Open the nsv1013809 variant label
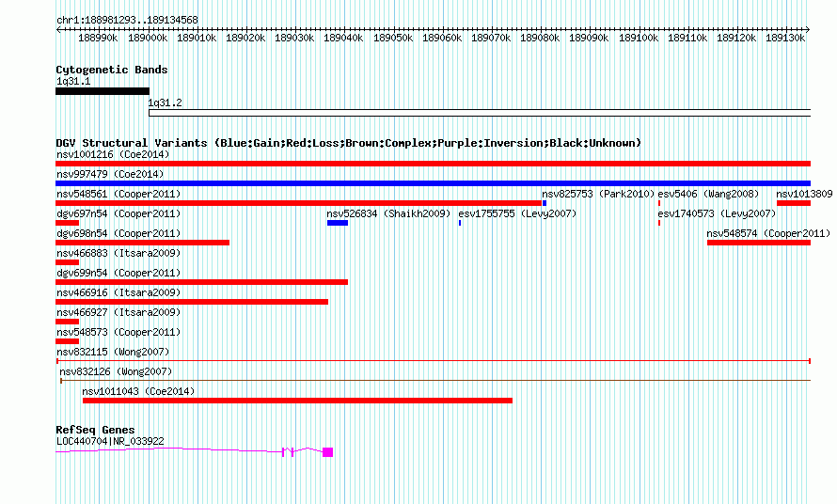Screen dimensions: 837x504 804,194
